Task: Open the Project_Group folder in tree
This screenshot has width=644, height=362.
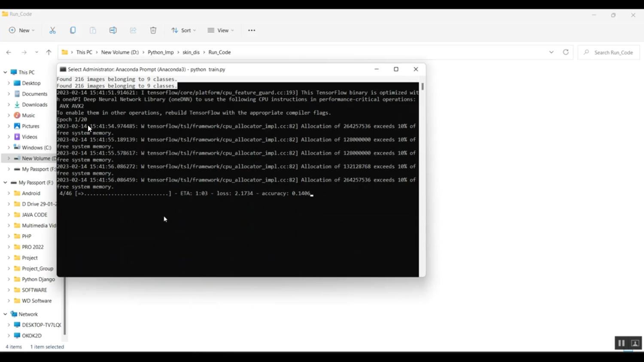Action: [37, 268]
